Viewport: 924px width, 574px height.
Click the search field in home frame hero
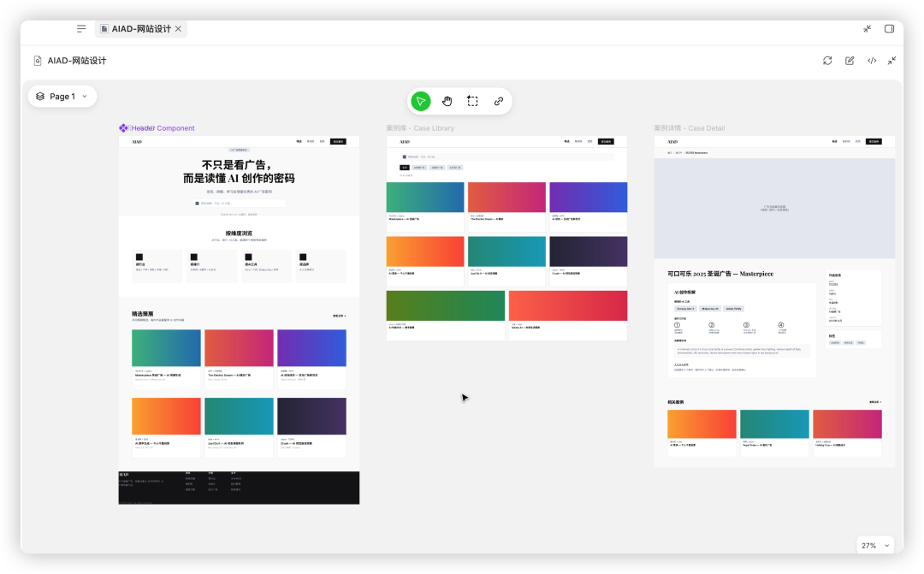tap(240, 204)
